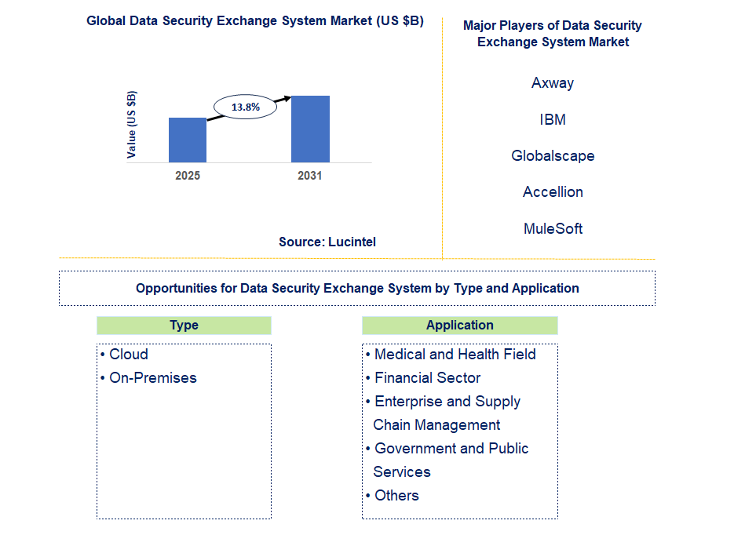Click the 2031 axis label
This screenshot has height=535, width=756.
point(309,176)
